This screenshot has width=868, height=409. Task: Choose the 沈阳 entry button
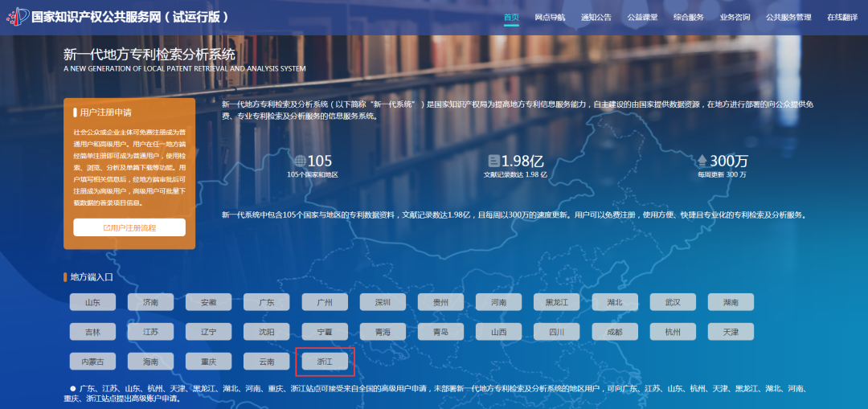point(267,332)
